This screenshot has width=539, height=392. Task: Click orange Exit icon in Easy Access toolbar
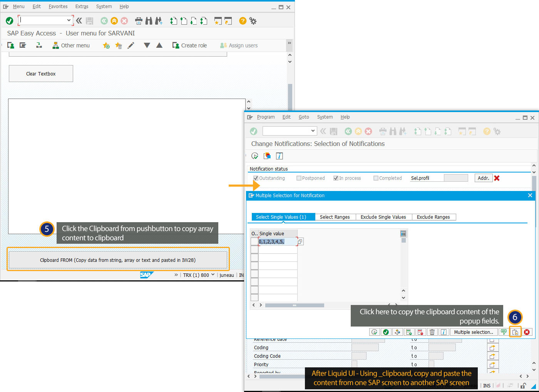(x=114, y=21)
